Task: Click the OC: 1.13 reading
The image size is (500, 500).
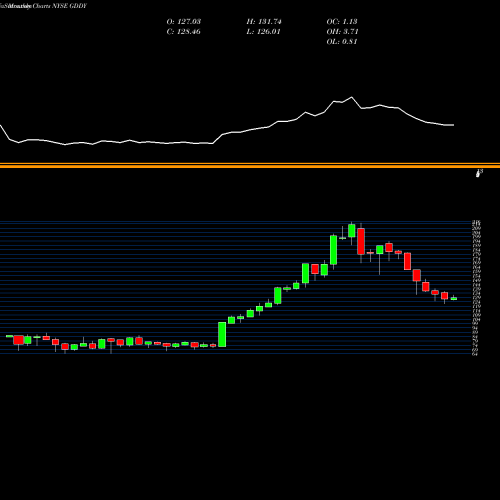Action: tap(342, 22)
